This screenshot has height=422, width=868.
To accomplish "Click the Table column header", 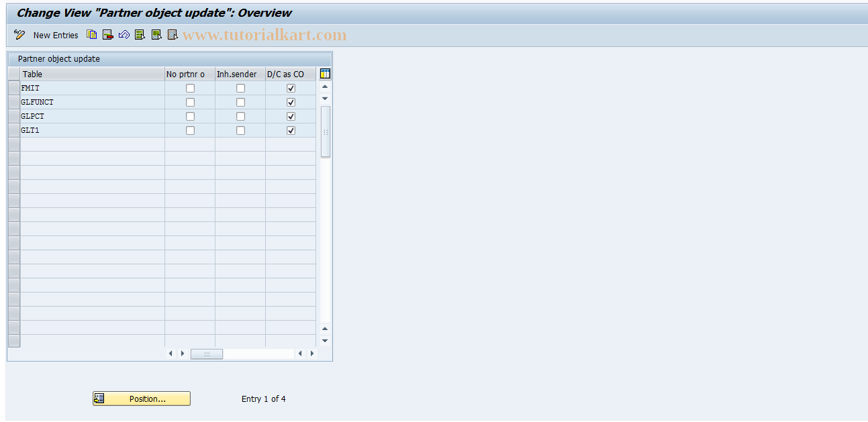I will [32, 74].
